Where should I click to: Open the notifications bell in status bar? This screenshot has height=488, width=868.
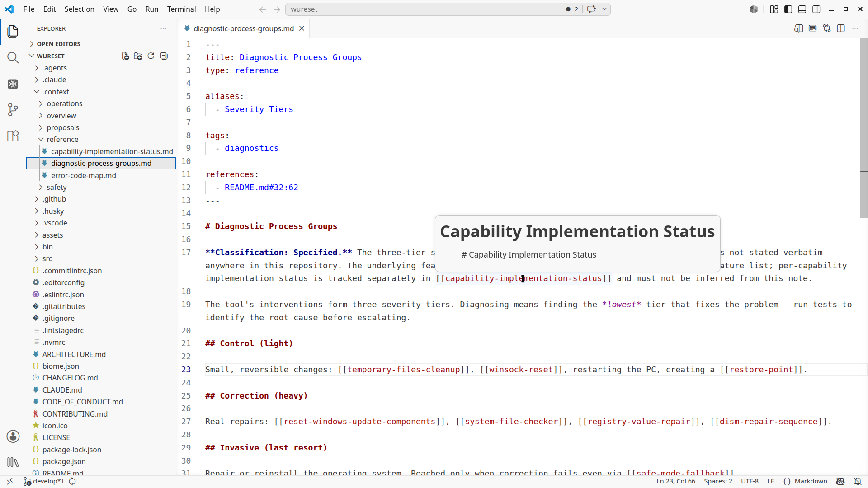[858, 481]
